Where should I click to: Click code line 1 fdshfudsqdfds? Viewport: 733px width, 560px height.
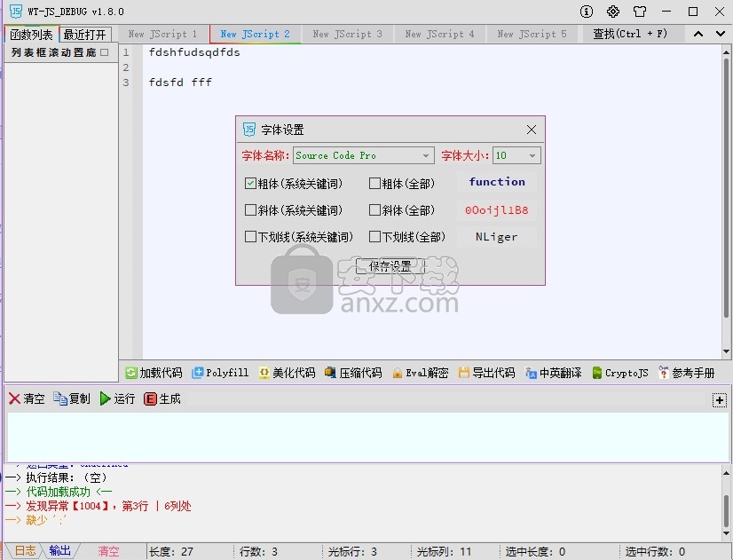tap(194, 52)
